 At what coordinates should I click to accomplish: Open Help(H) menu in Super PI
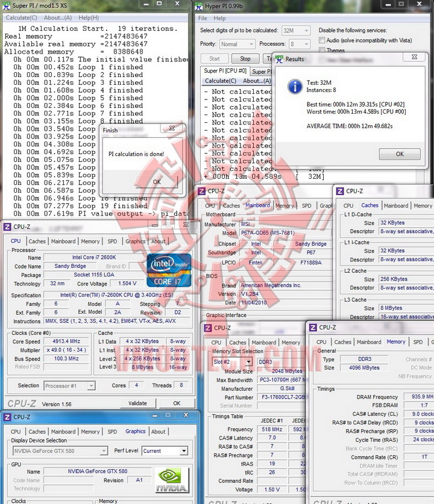coord(89,17)
